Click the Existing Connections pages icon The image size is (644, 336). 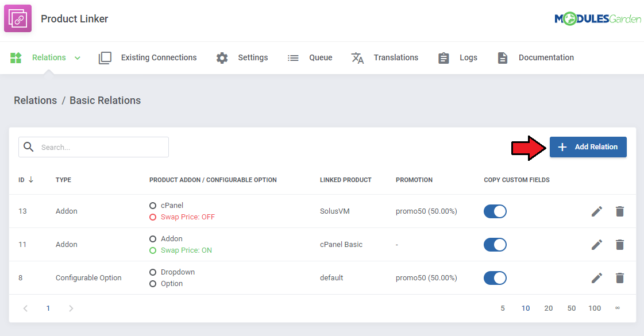[105, 58]
